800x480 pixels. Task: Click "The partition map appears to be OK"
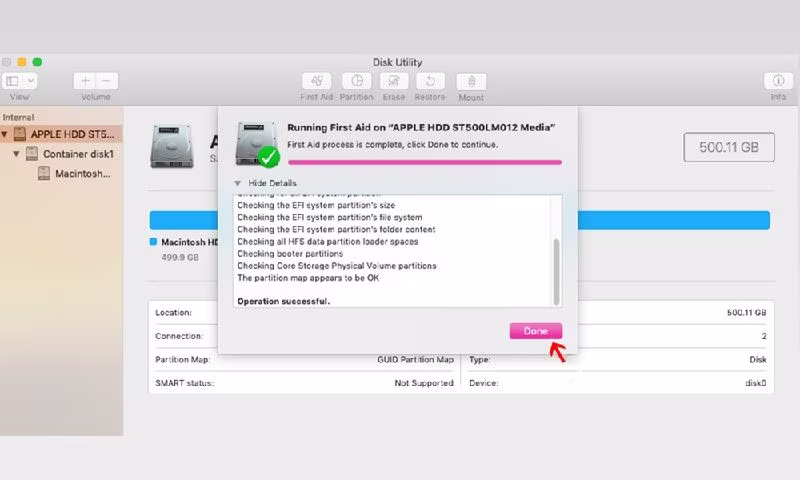click(x=308, y=278)
